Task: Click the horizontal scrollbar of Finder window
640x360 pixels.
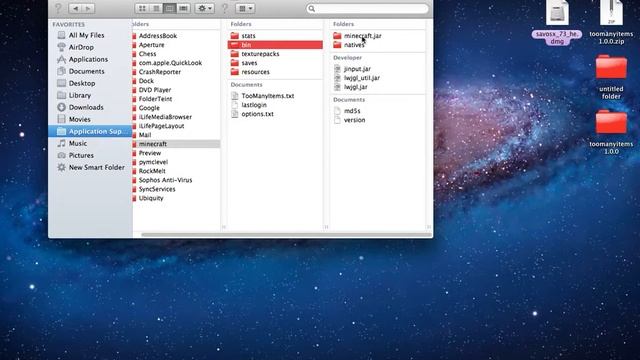Action: (287, 235)
